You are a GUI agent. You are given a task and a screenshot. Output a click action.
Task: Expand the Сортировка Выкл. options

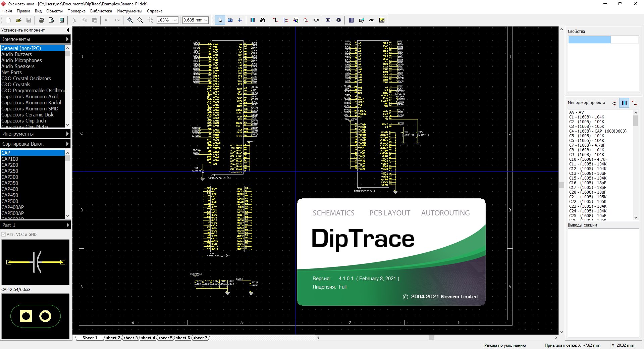click(67, 144)
